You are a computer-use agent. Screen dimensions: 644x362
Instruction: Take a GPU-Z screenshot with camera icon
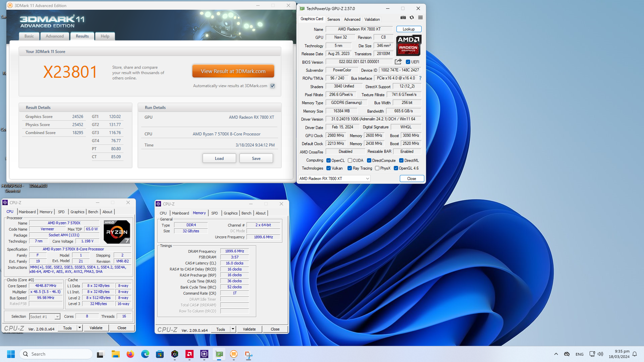[403, 18]
